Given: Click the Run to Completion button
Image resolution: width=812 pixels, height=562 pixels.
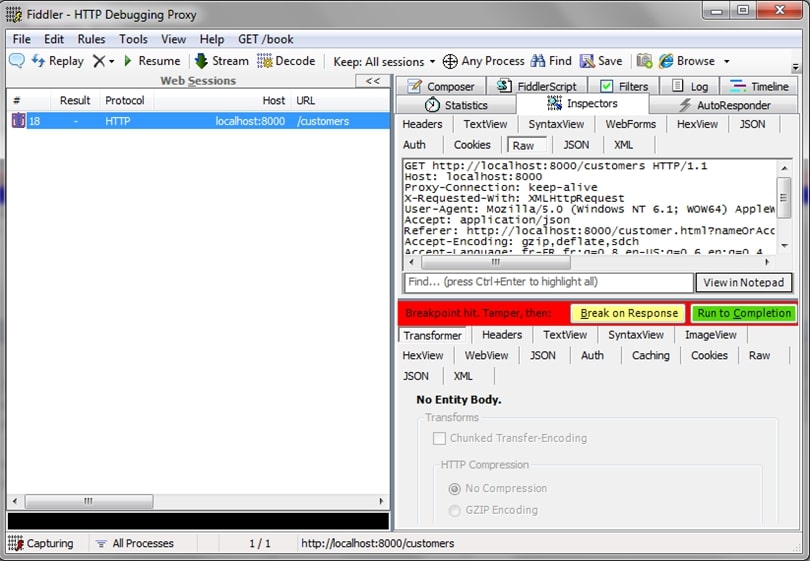Looking at the screenshot, I should 744,313.
